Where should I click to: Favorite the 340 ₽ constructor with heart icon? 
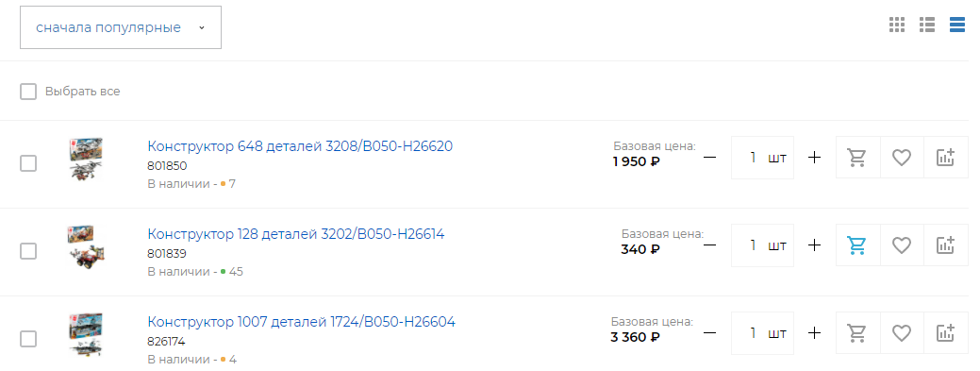click(902, 245)
